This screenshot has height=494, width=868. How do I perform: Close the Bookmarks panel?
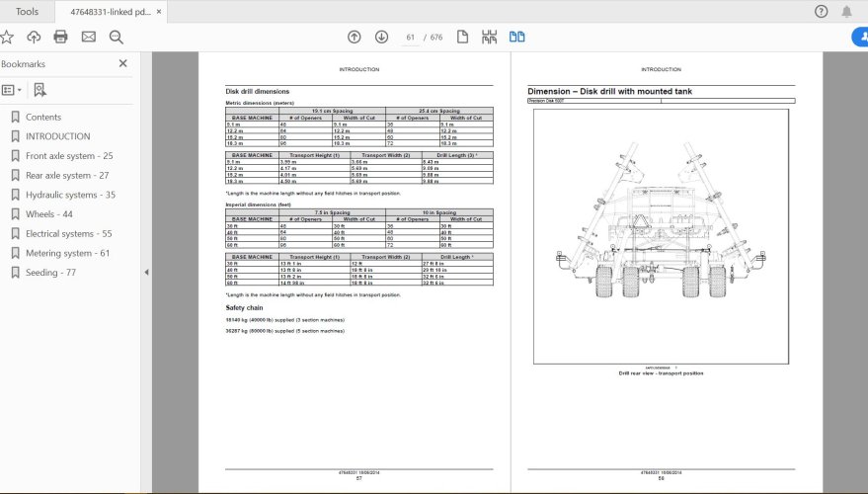122,63
